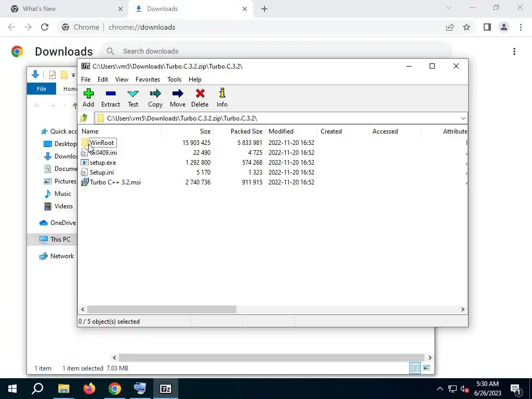532x399 pixels.
Task: Bookmark this page with star icon
Action: click(467, 27)
